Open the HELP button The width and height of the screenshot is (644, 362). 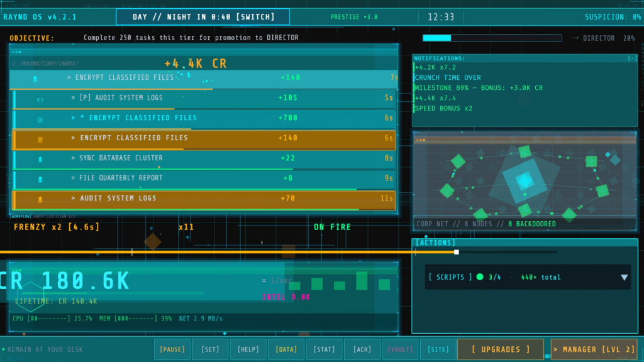point(248,349)
